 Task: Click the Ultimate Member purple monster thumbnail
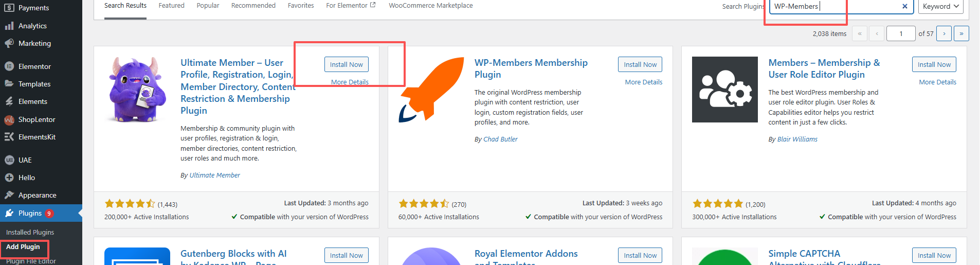pyautogui.click(x=137, y=90)
